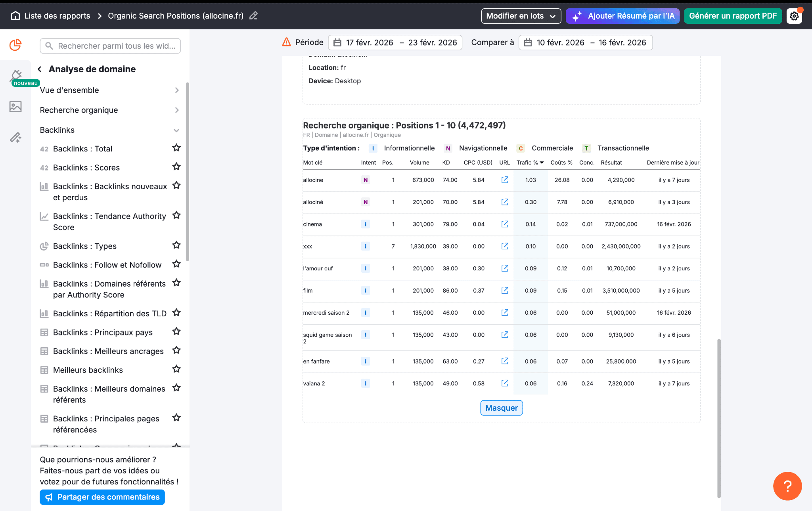Star the Meilleurs backlinks widget
812x511 pixels.
176,369
